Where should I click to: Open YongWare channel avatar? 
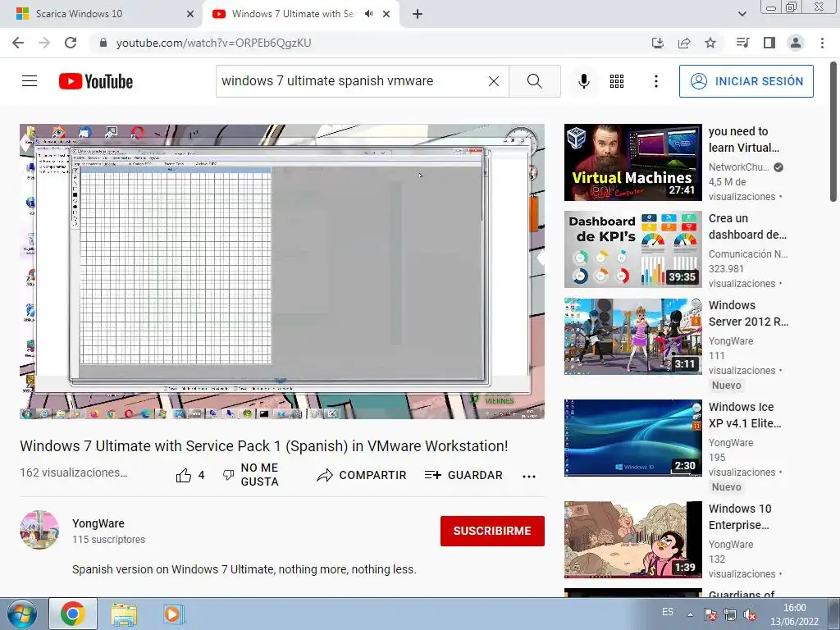tap(39, 530)
